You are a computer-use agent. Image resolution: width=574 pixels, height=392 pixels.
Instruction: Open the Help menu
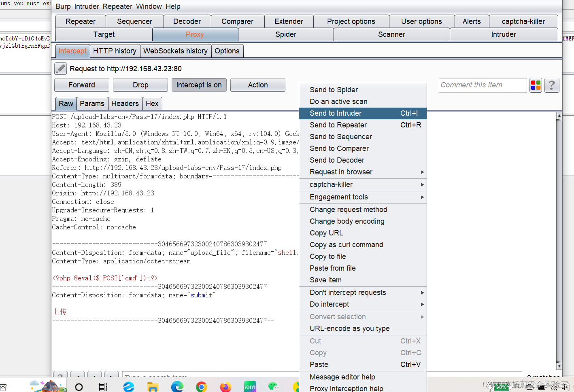(x=173, y=6)
